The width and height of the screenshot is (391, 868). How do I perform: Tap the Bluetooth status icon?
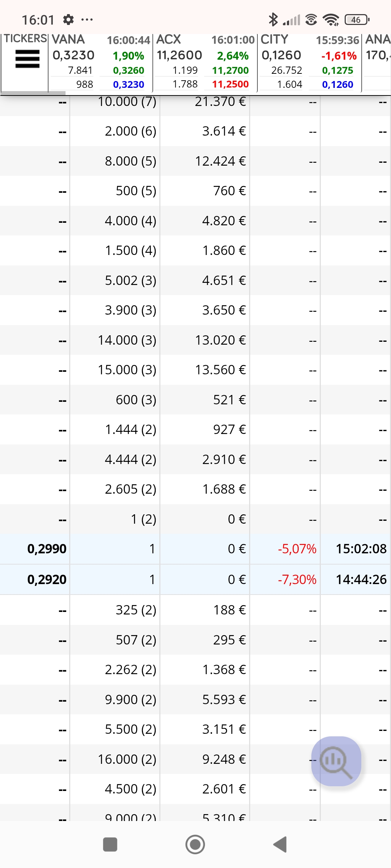click(273, 20)
